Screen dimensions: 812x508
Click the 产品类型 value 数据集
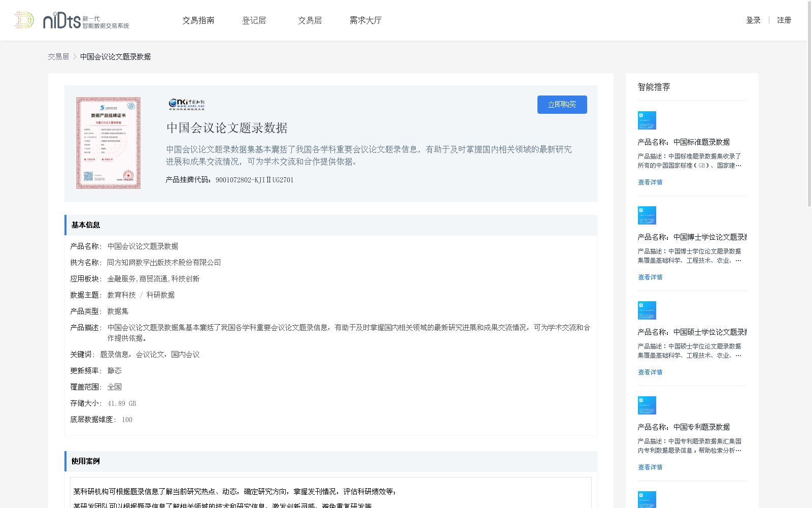[118, 311]
